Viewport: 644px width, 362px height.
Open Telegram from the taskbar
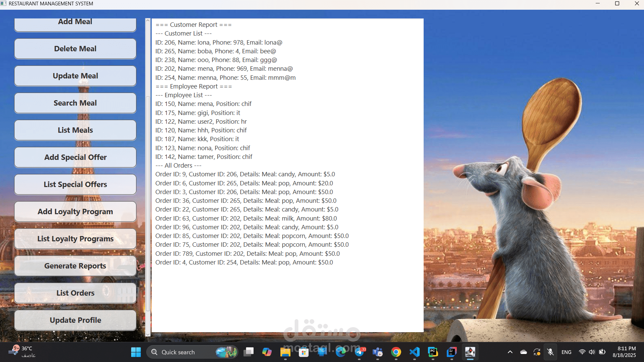point(359,352)
